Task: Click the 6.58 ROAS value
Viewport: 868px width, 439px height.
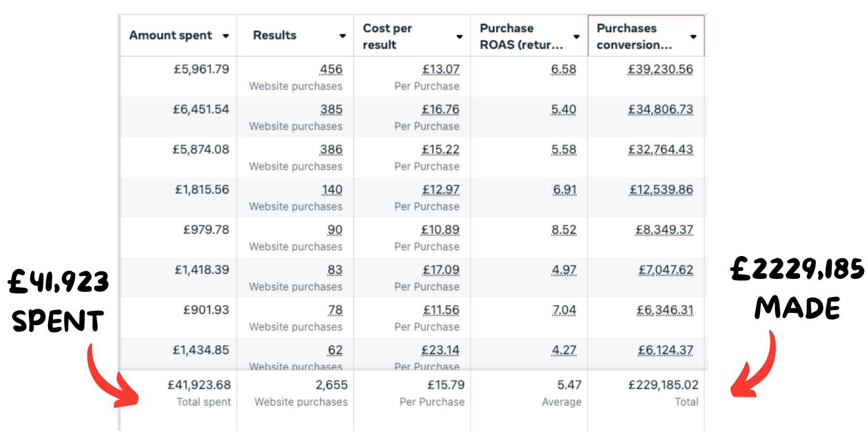Action: [563, 69]
